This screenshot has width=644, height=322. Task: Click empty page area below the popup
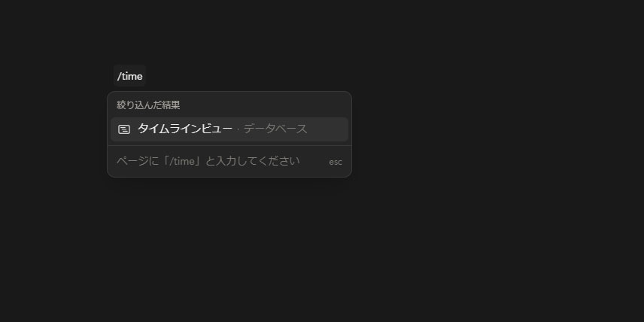(x=229, y=247)
